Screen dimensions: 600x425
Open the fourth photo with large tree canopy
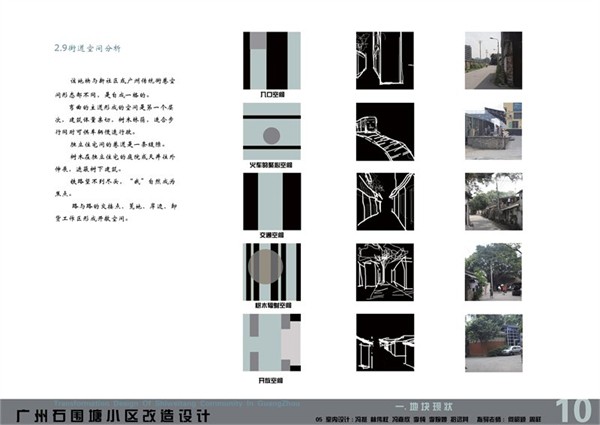click(493, 272)
